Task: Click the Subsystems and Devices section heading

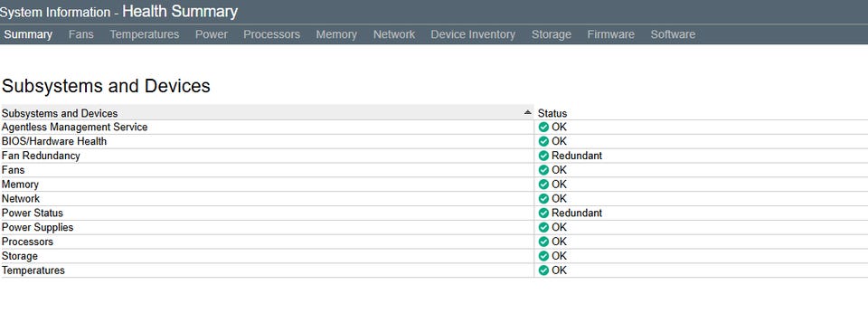Action: (x=107, y=86)
